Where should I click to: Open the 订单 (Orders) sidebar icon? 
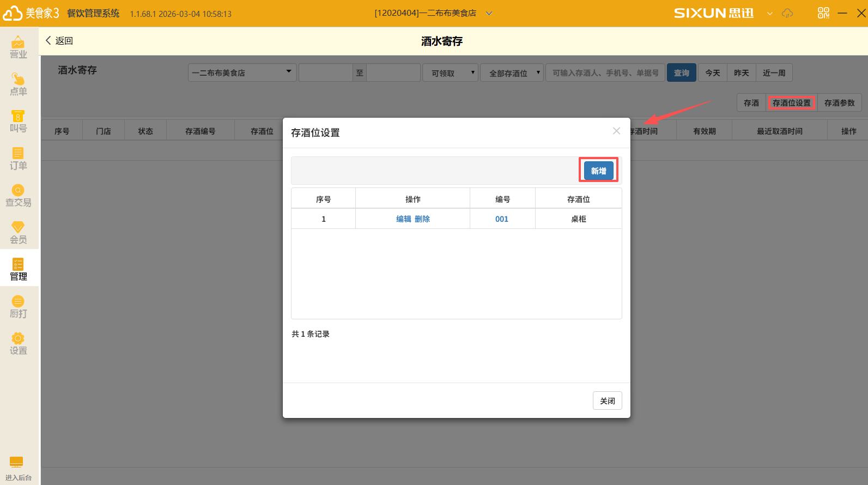point(18,158)
